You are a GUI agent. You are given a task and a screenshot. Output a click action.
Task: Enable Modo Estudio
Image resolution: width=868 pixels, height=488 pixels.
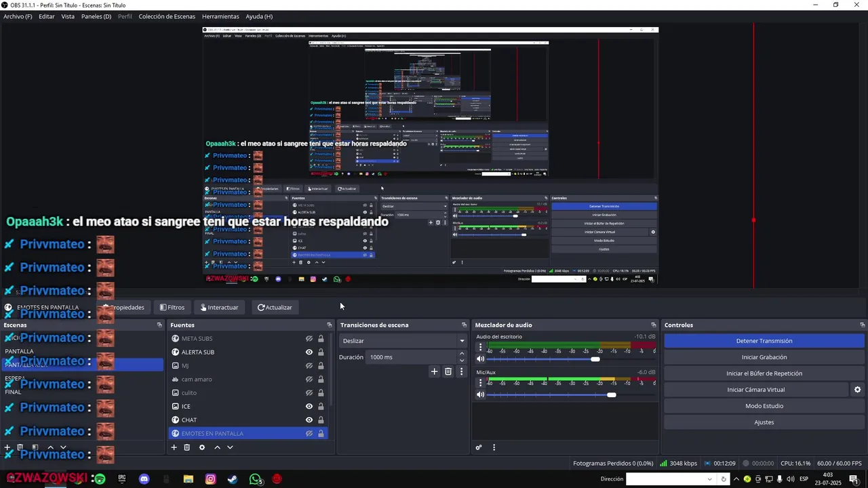(764, 406)
